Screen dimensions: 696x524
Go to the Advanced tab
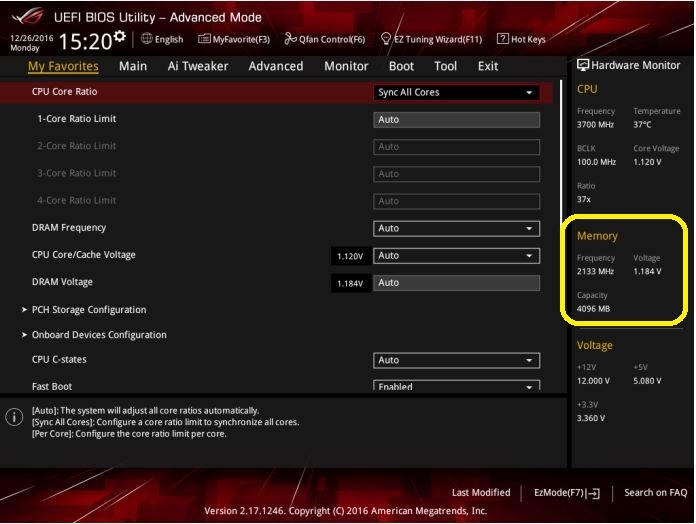click(x=276, y=66)
